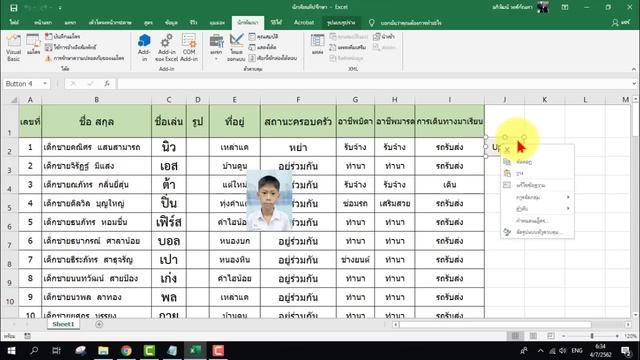Click the เสริมสวย cell
The image size is (640, 360).
click(x=394, y=203)
